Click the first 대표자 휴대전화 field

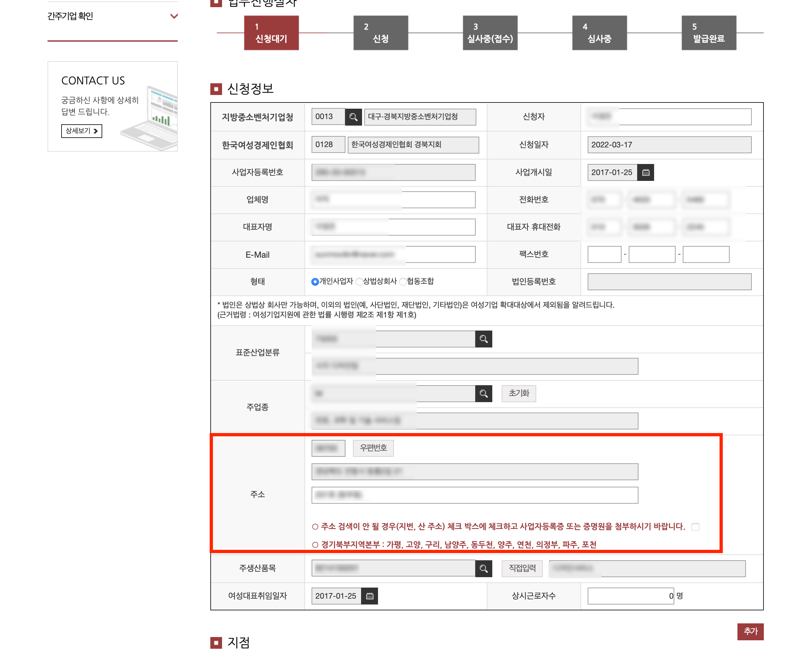click(604, 227)
